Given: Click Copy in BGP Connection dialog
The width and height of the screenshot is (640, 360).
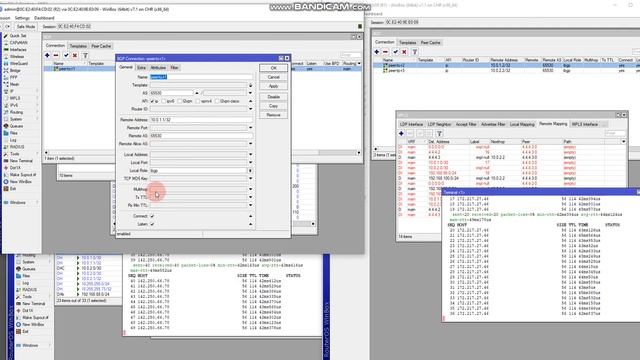Looking at the screenshot, I should click(x=273, y=106).
